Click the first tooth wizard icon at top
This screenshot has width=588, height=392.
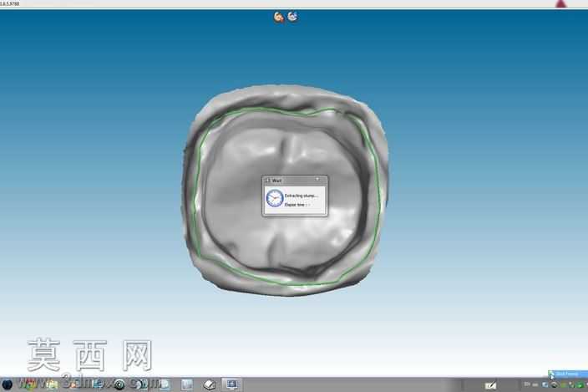click(x=279, y=17)
